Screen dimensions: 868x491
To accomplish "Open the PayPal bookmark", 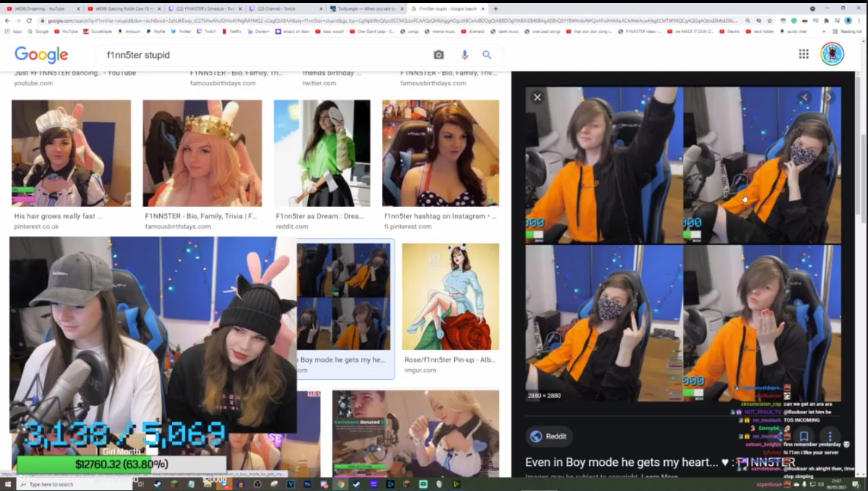I will [x=156, y=31].
